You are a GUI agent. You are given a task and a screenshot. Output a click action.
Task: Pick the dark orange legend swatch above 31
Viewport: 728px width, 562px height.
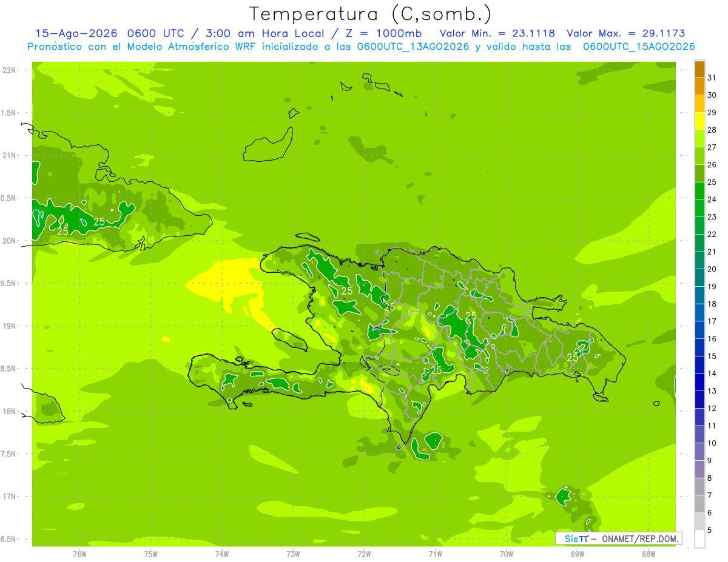(699, 69)
